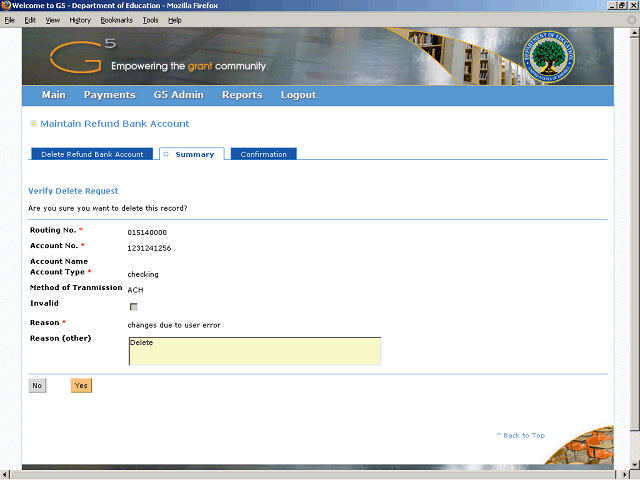Open the View menu
This screenshot has height=480, width=640.
53,20
